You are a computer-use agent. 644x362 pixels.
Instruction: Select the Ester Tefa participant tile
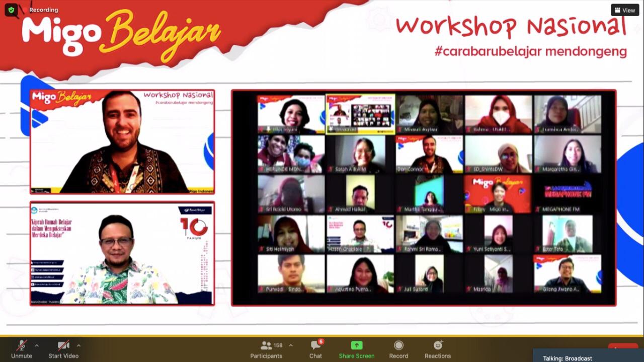click(x=568, y=234)
